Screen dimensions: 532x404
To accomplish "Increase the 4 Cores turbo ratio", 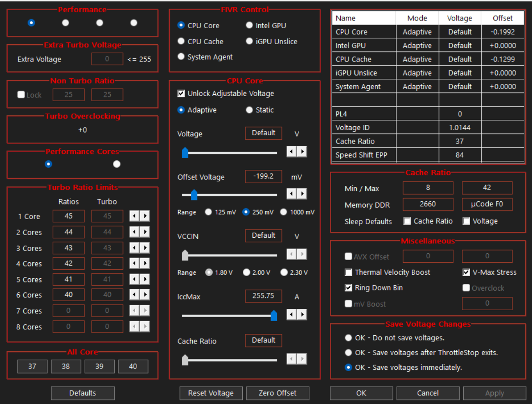I will click(145, 263).
